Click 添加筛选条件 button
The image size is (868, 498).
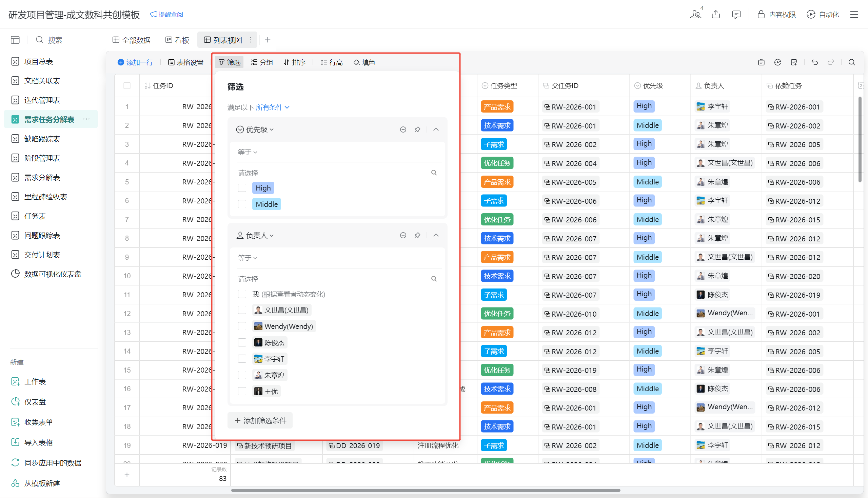pyautogui.click(x=260, y=420)
